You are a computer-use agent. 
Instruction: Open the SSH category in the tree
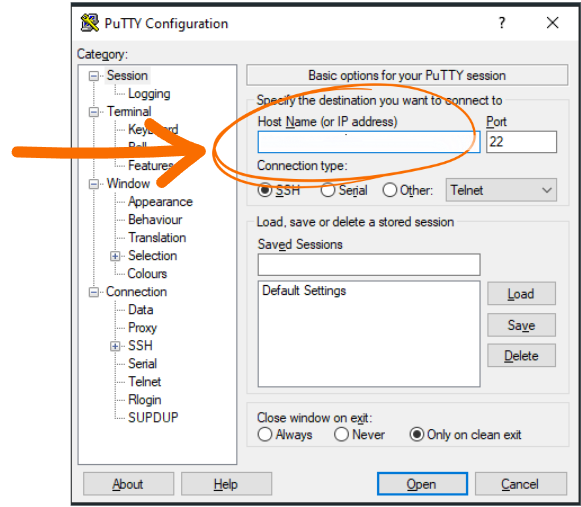[140, 346]
